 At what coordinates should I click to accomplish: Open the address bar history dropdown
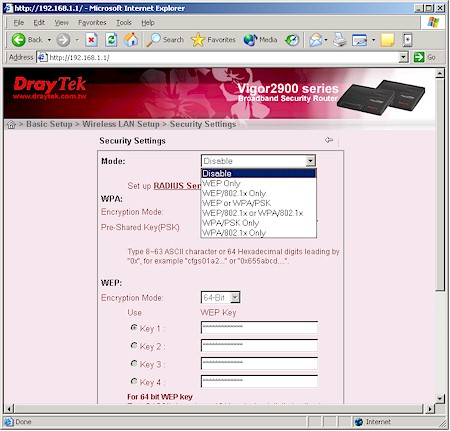point(403,57)
